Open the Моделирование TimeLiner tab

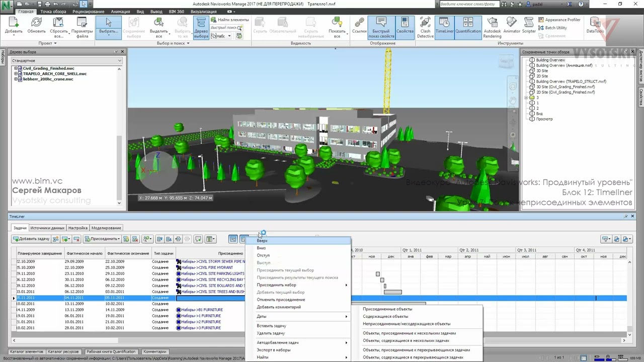(106, 228)
